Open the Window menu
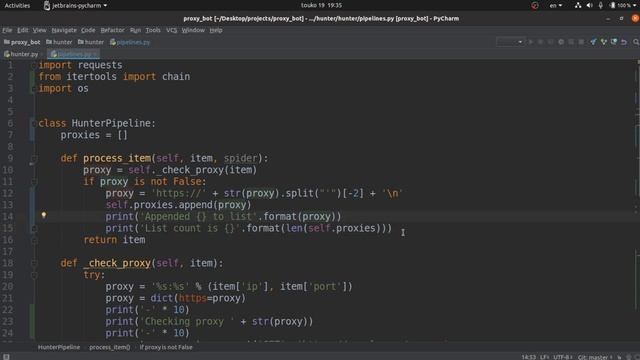Viewport: 640px width, 360px height. point(193,30)
